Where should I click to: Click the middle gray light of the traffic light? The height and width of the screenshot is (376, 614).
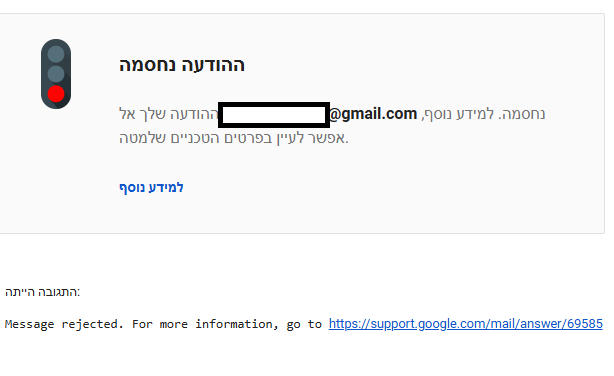click(x=56, y=74)
